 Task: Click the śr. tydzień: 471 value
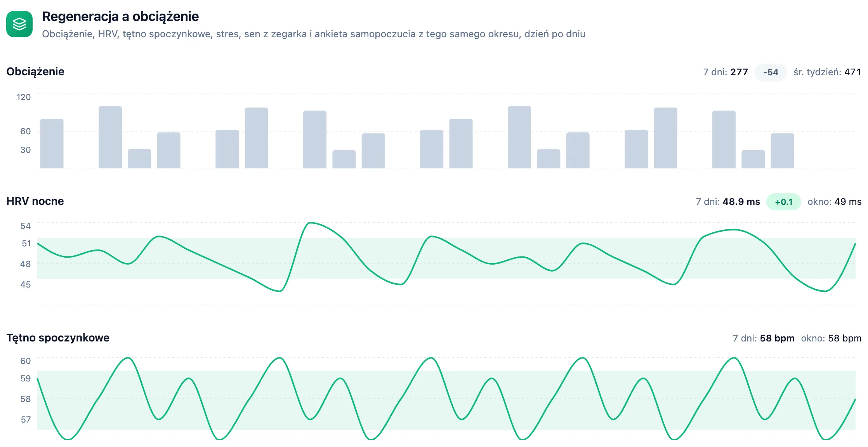pyautogui.click(x=827, y=73)
